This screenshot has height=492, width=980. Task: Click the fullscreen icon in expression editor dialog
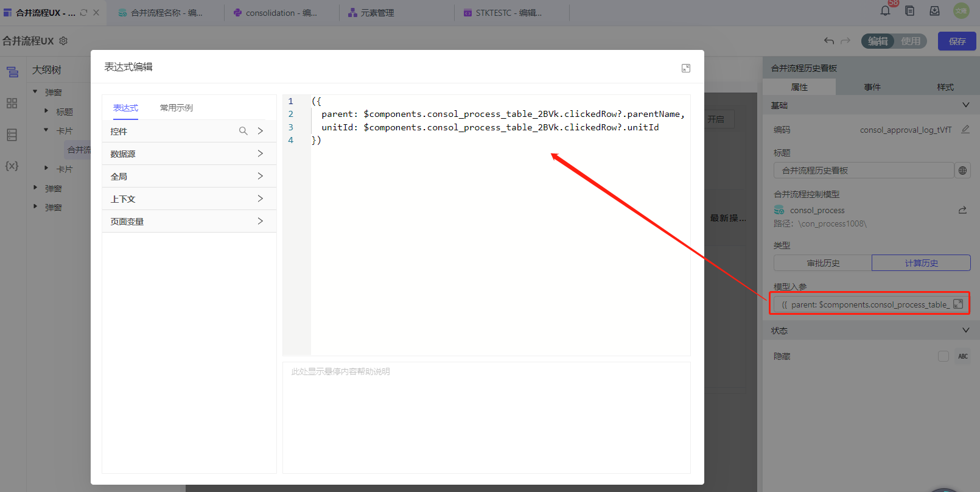point(686,68)
